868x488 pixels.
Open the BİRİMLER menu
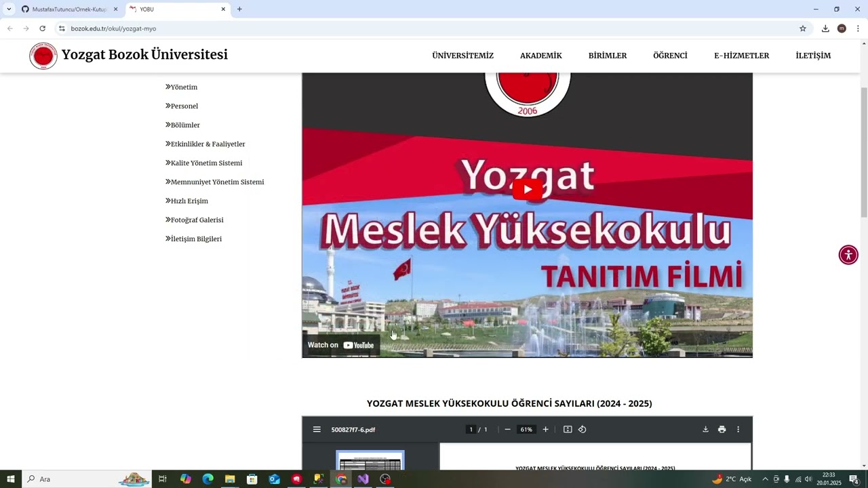point(608,56)
